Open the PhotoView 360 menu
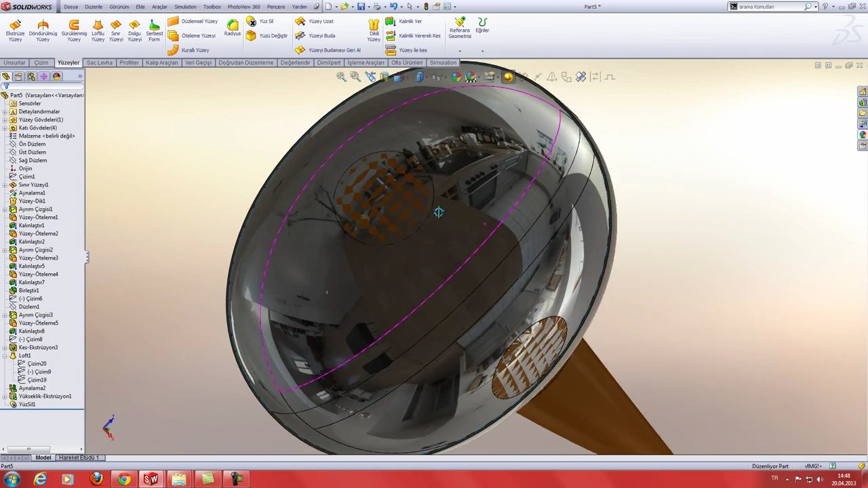This screenshot has width=868, height=488. [x=243, y=7]
